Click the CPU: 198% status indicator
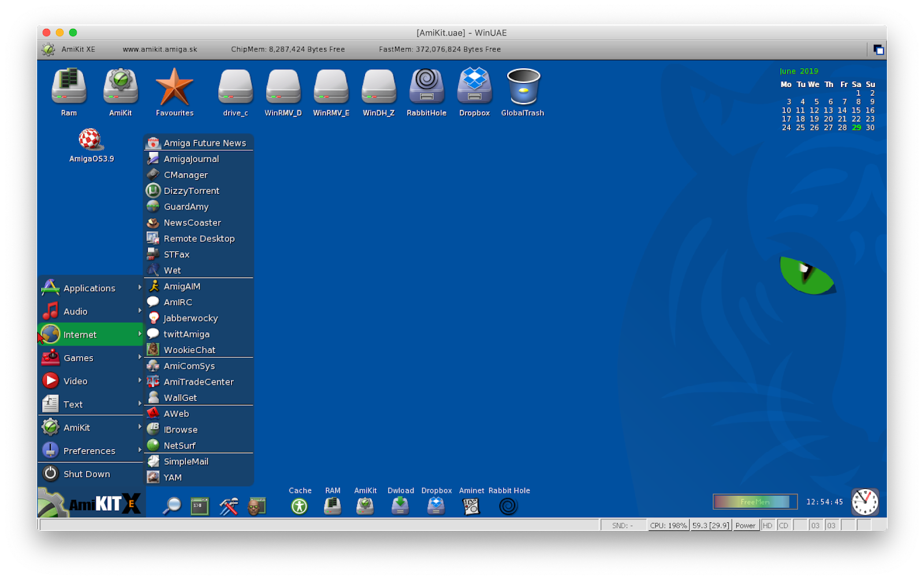924x580 pixels. [668, 525]
